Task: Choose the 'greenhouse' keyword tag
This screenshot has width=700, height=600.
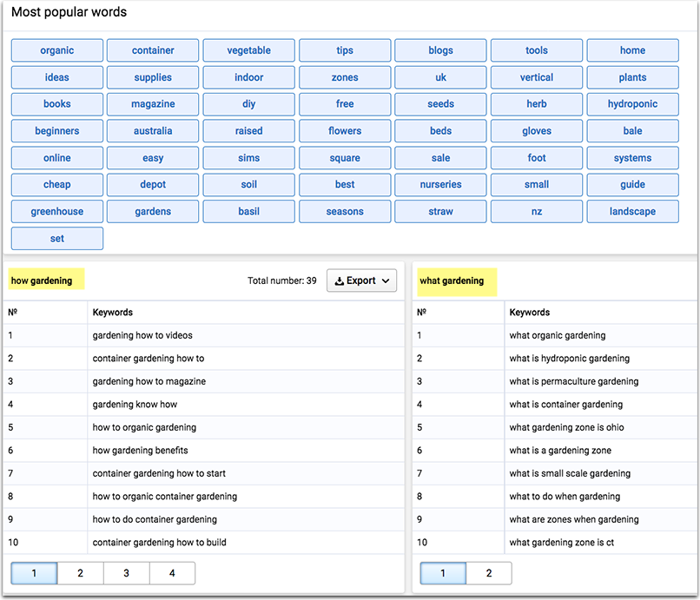Action: click(x=57, y=212)
